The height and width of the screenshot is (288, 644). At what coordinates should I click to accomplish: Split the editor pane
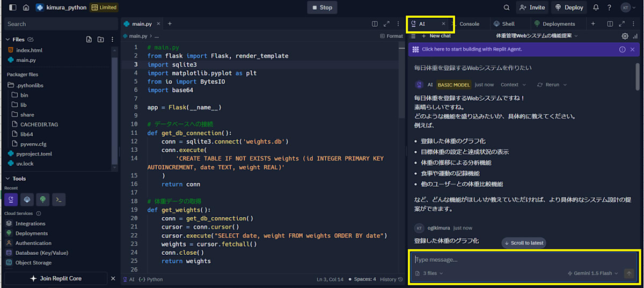coord(375,24)
